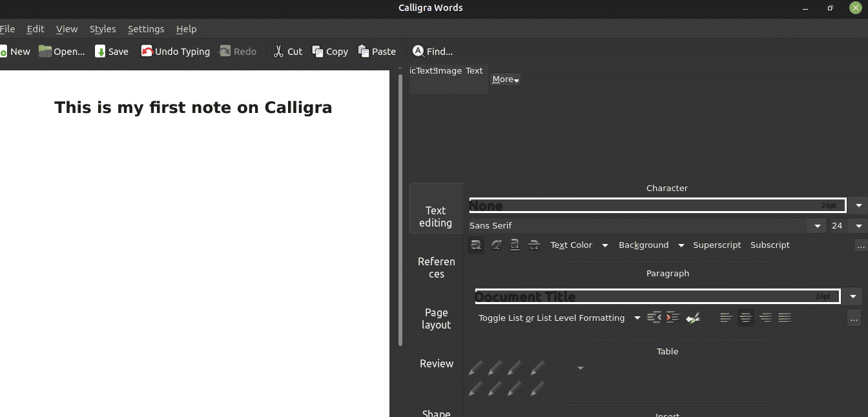This screenshot has width=868, height=417.
Task: Center-align the paragraph
Action: click(746, 318)
